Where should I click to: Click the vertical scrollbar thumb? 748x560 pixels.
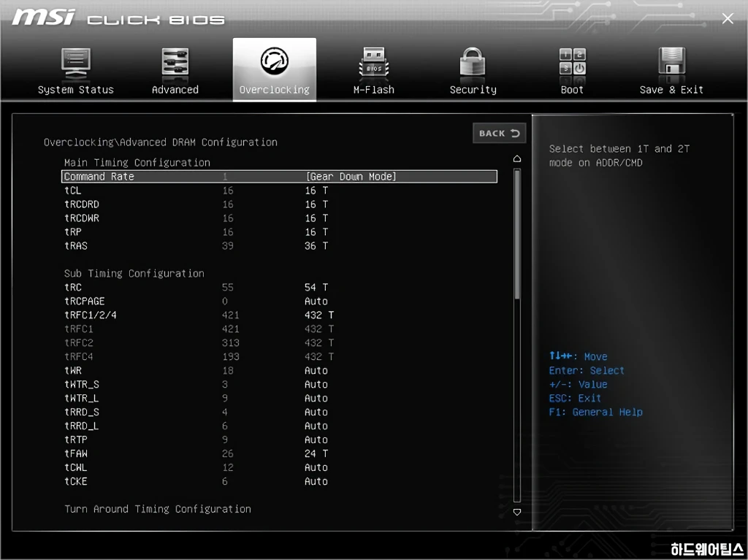(x=517, y=234)
